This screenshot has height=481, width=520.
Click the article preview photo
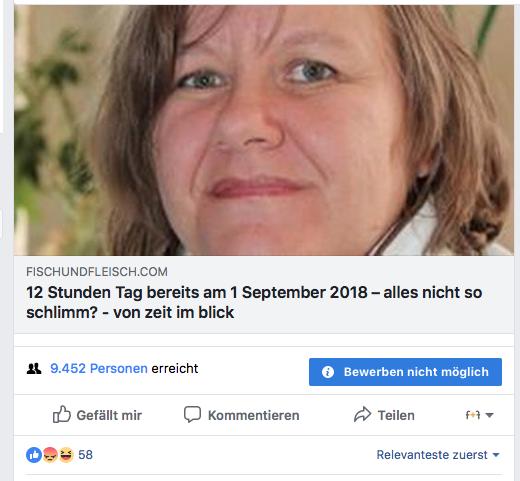click(x=264, y=130)
